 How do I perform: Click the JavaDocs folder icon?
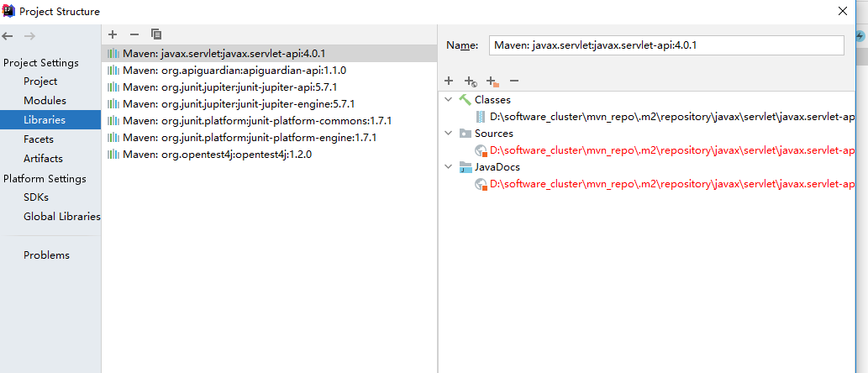pyautogui.click(x=464, y=167)
